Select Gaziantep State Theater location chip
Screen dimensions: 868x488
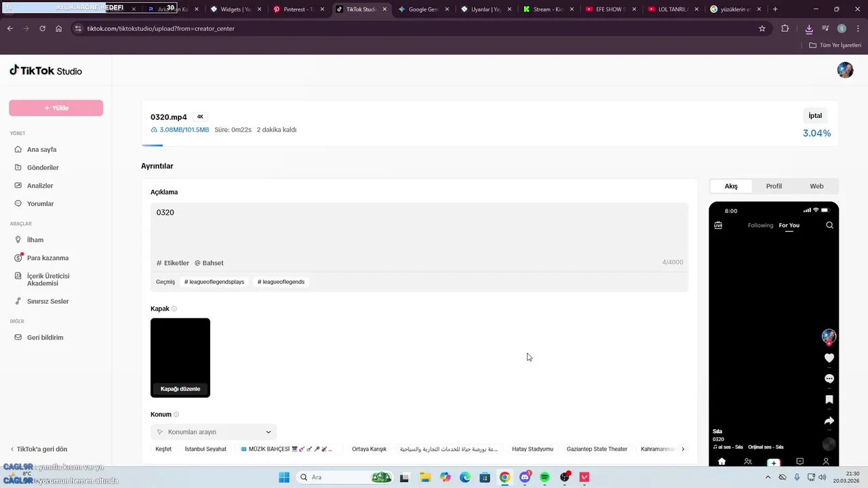597,449
